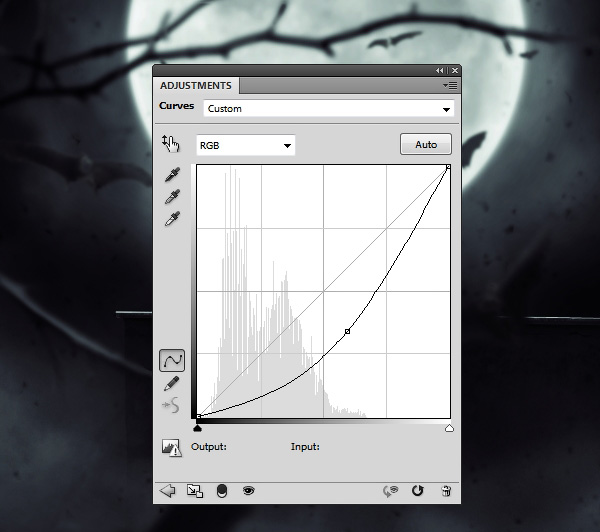Select the top-right curve endpoint
The width and height of the screenshot is (600, 532).
448,167
